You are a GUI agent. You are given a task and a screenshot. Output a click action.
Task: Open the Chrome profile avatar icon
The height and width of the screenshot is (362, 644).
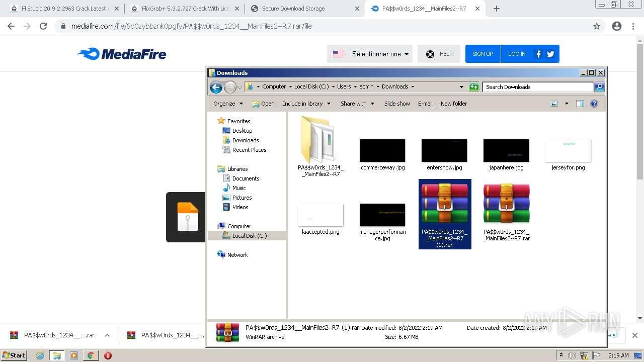coord(617,26)
